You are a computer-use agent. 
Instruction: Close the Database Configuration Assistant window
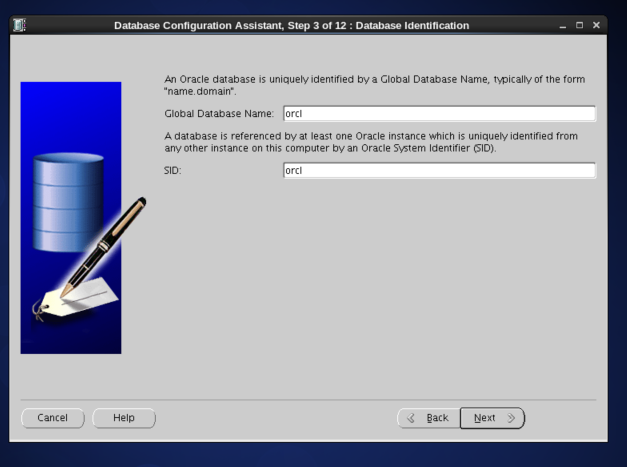pos(596,24)
